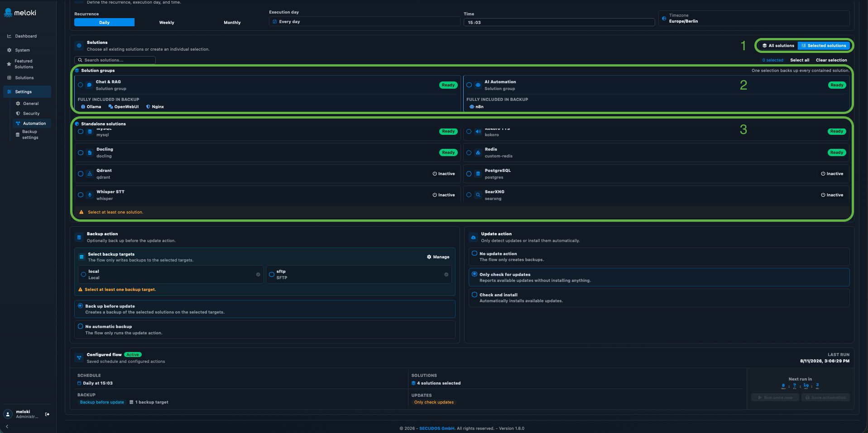Click the System gear icon in sidebar
The image size is (868, 433).
[9, 50]
